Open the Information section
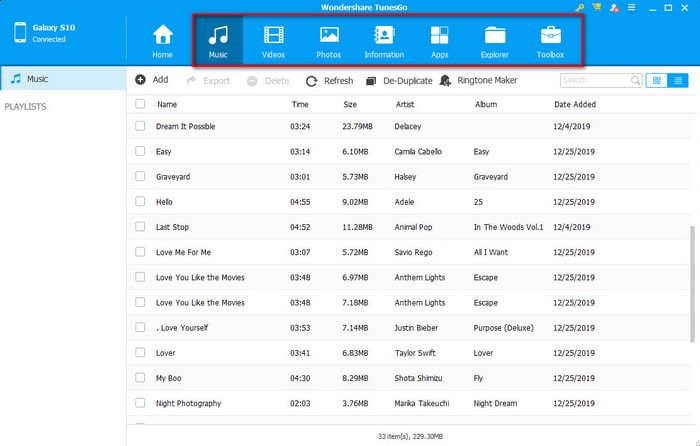 pos(384,42)
